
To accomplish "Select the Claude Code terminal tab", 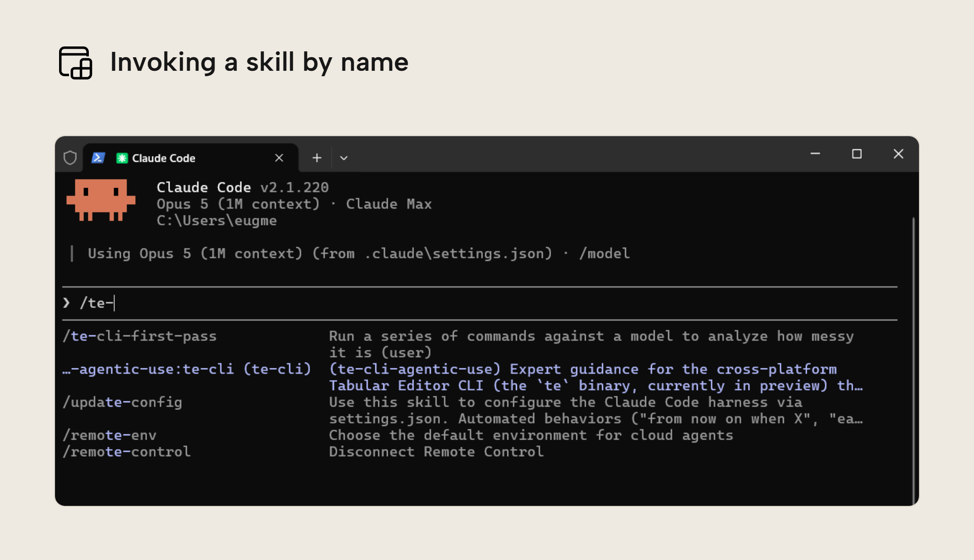I will coord(191,158).
